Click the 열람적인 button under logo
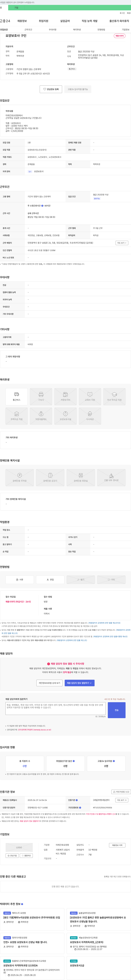 point(26,856)
